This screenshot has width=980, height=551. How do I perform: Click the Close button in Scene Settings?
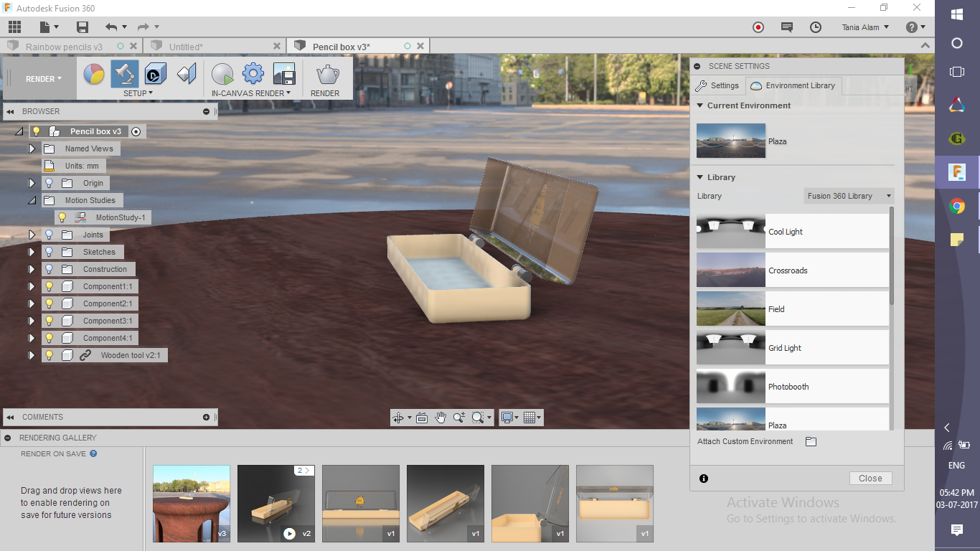click(x=870, y=479)
